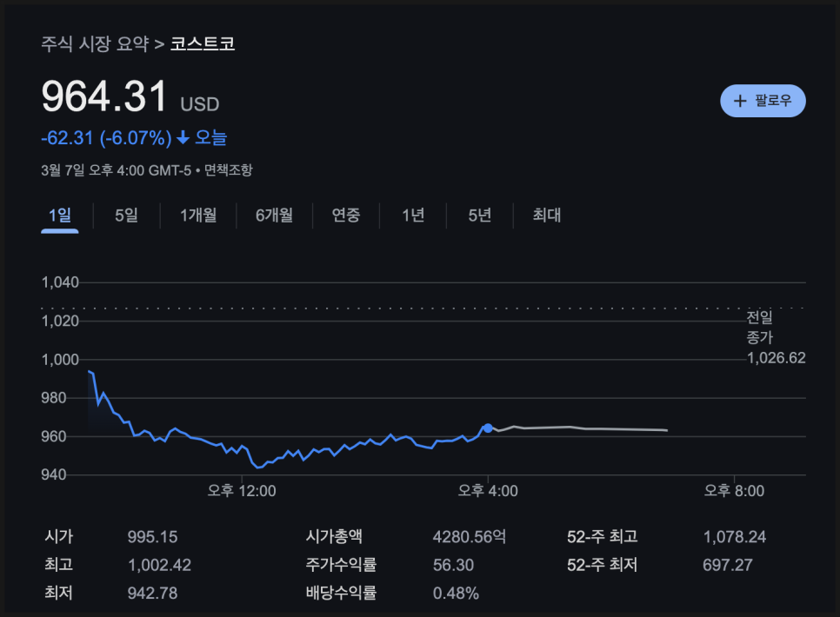Click the 주가수익률 value 56.30
840x617 pixels.
tap(454, 565)
